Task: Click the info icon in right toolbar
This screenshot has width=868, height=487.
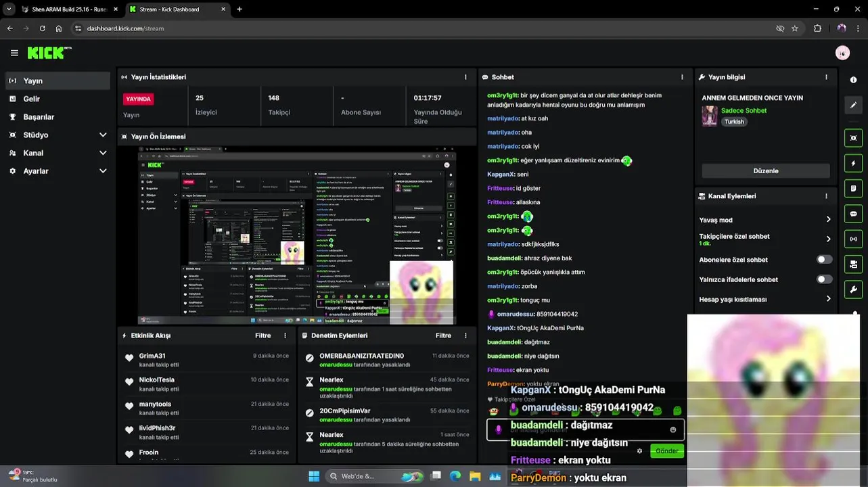Action: [853, 80]
